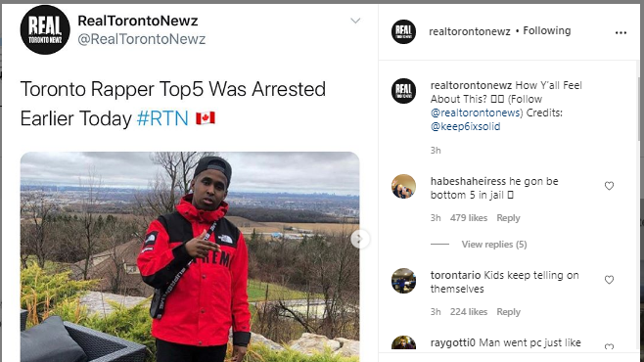Viewport: 644px width, 362px height.
Task: Reply to torontario comment
Action: pyautogui.click(x=508, y=312)
